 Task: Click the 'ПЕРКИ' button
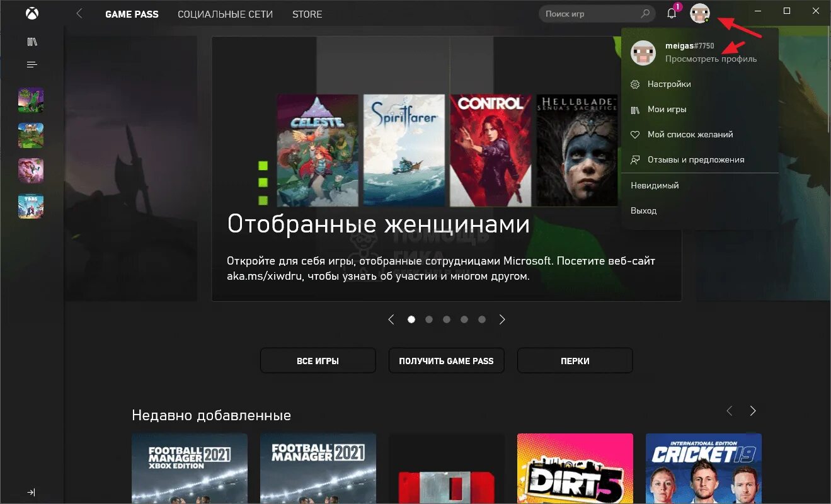[x=575, y=361]
